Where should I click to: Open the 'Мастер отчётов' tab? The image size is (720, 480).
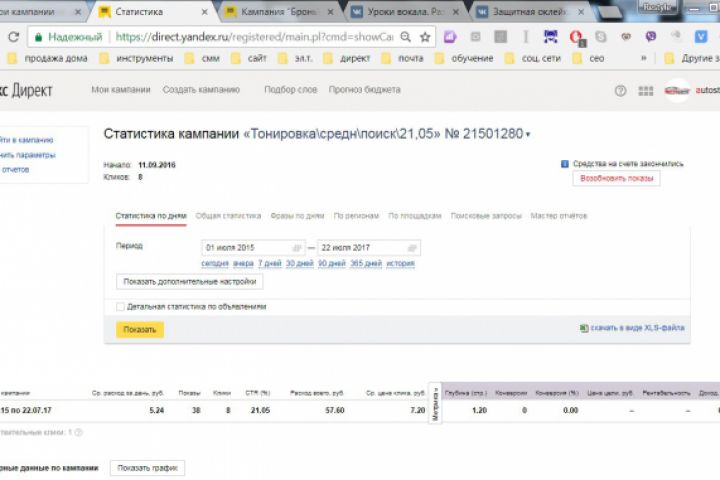tap(559, 216)
